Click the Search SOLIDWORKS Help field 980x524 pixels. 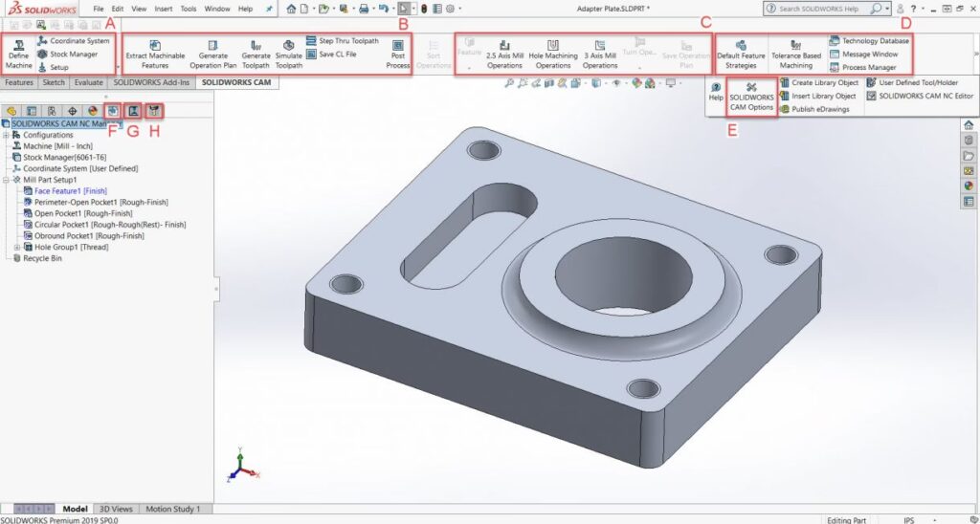(821, 9)
